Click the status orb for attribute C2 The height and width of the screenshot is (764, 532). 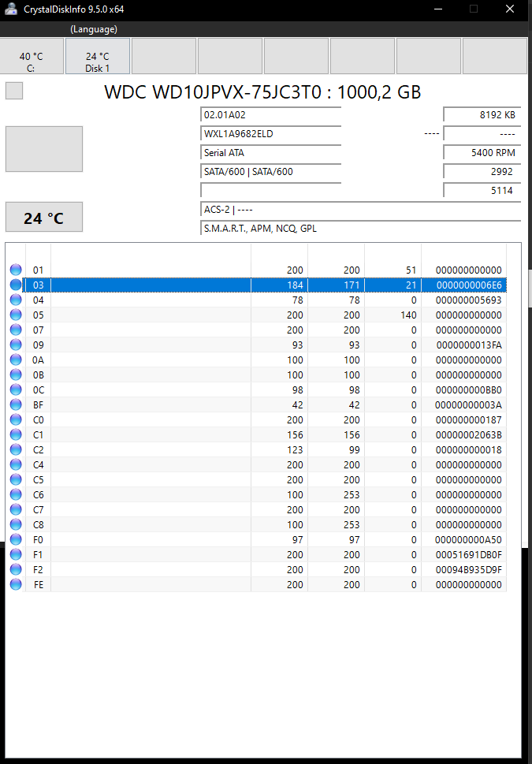pyautogui.click(x=16, y=449)
